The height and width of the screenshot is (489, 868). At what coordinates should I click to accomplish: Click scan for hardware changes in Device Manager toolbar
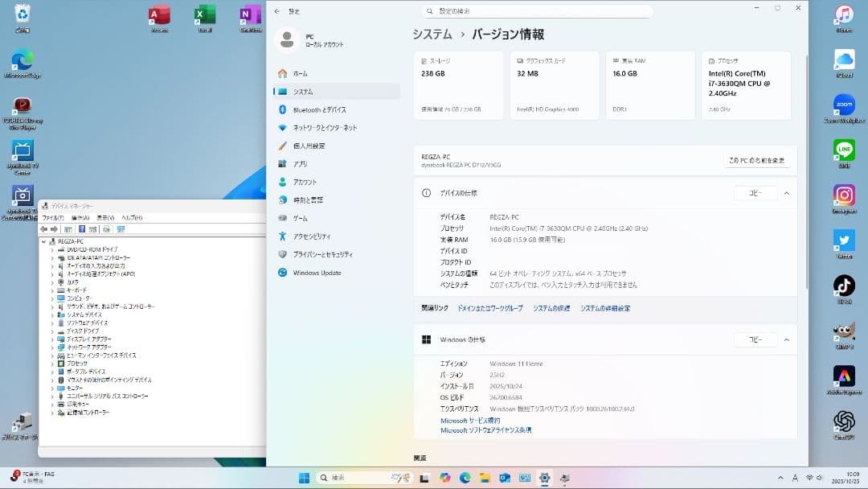pyautogui.click(x=121, y=229)
